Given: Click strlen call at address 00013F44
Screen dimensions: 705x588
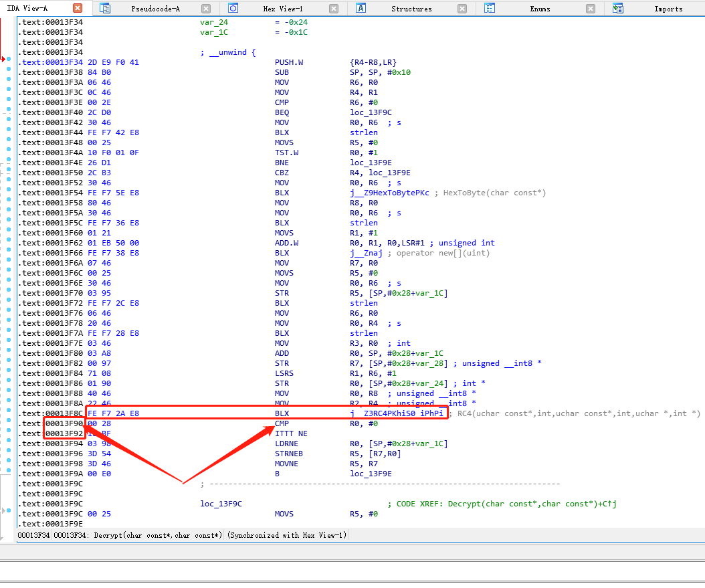Looking at the screenshot, I should click(x=364, y=132).
